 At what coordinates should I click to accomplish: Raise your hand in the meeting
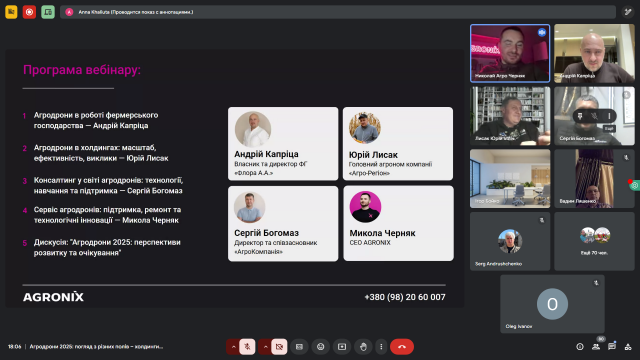[363, 347]
